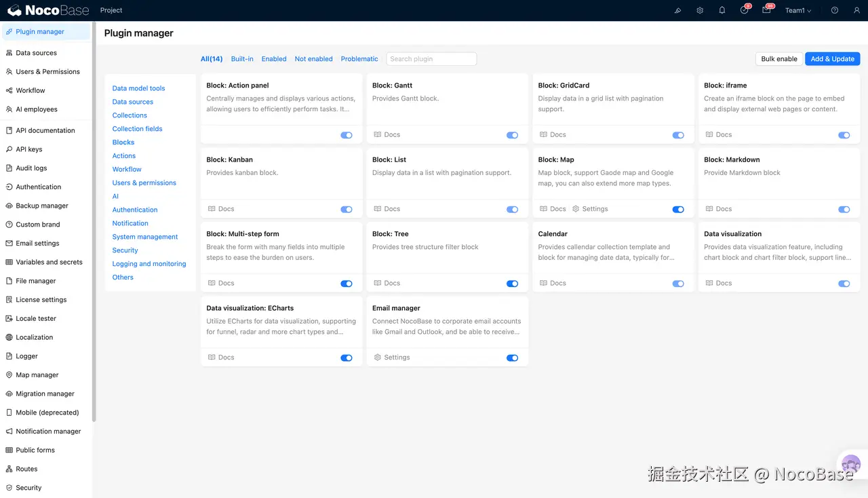The image size is (868, 498).
Task: Toggle the Block: Kanban plugin switch
Action: [347, 210]
